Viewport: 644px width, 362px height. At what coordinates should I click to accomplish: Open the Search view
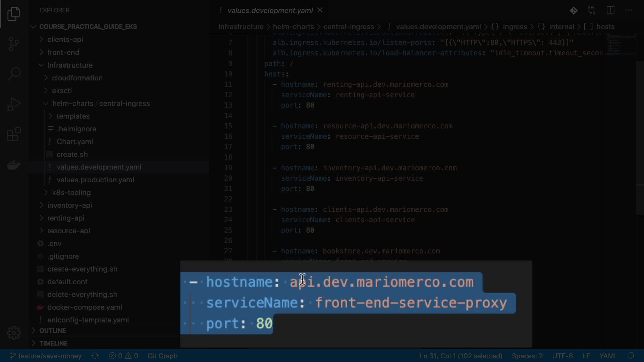pos(14,74)
